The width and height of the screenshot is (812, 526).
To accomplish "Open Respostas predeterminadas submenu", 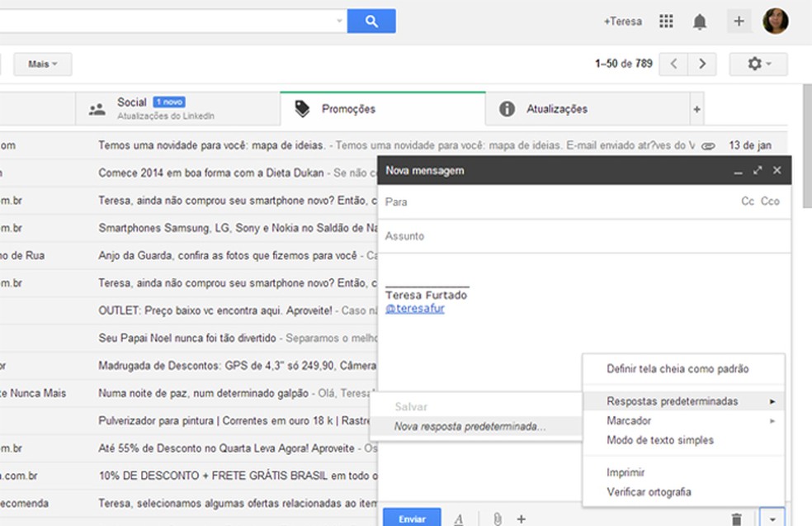I will pos(683,401).
